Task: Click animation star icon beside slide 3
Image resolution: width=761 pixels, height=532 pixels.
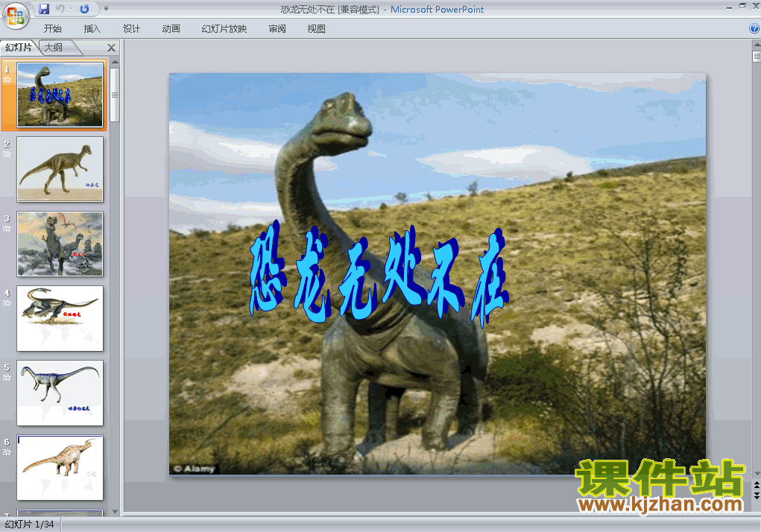Action: pyautogui.click(x=7, y=229)
